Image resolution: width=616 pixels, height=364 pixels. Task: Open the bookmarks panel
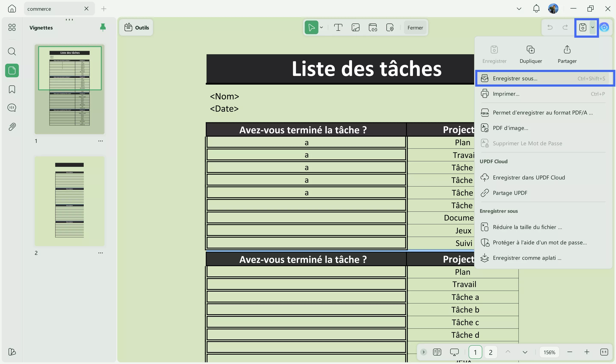pos(12,89)
